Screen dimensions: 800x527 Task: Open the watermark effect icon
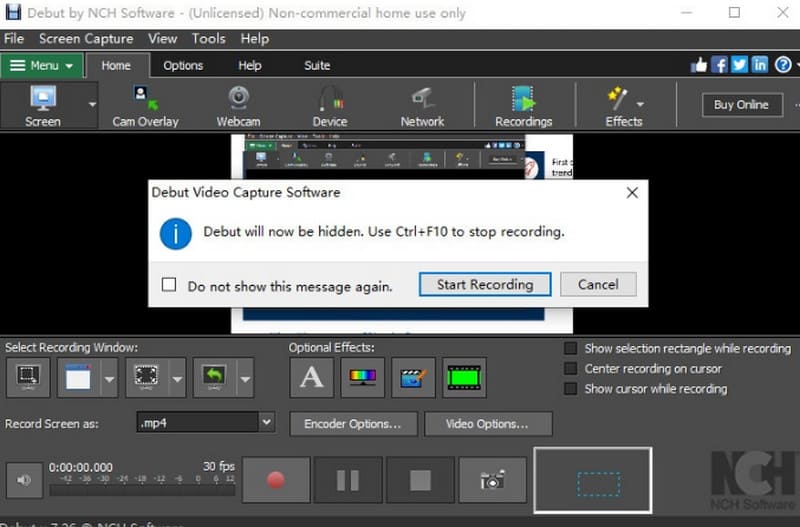point(413,378)
